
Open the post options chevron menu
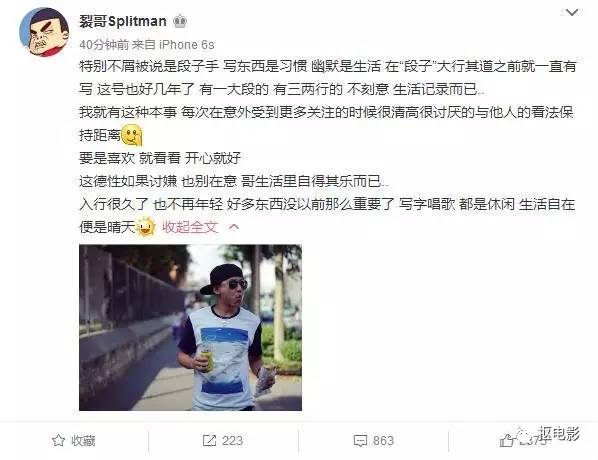(x=572, y=13)
